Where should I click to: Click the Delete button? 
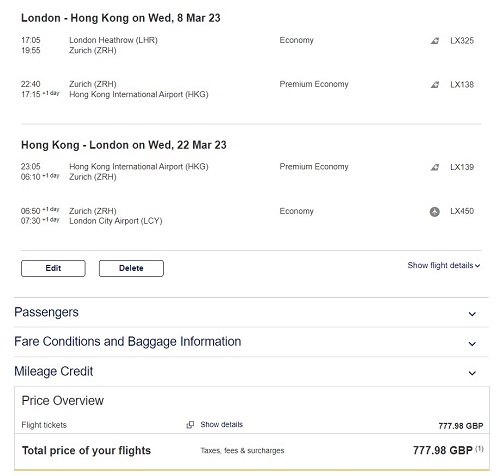coord(131,268)
